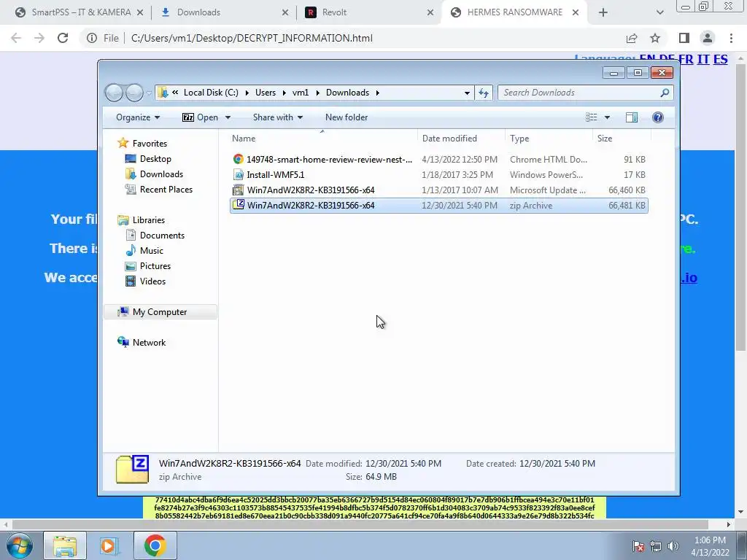Open the Organize menu in Explorer

[x=138, y=117]
